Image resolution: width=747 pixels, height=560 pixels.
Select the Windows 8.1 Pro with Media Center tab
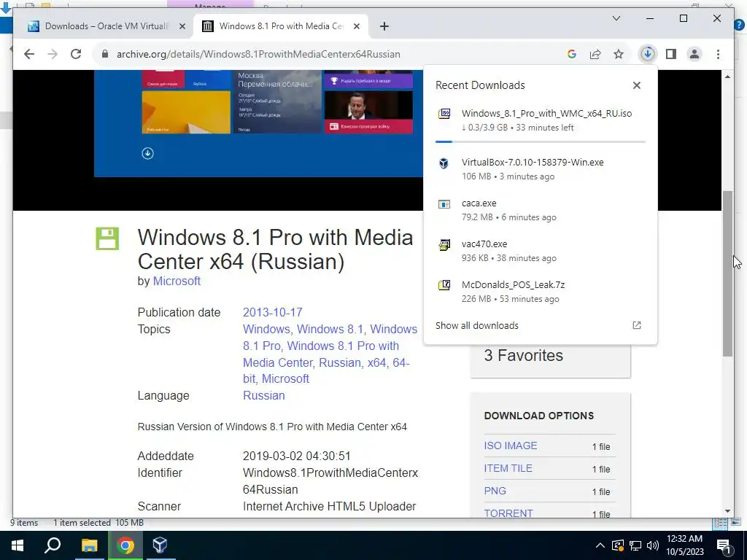point(281,26)
